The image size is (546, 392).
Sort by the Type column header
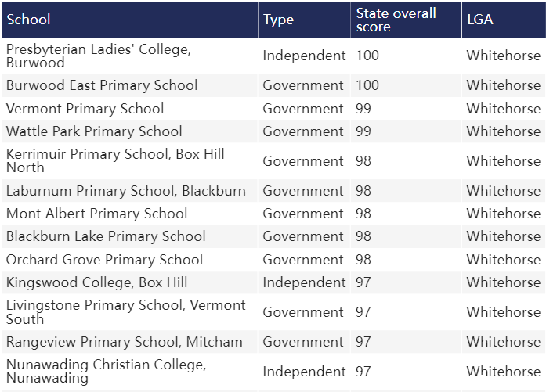(304, 20)
